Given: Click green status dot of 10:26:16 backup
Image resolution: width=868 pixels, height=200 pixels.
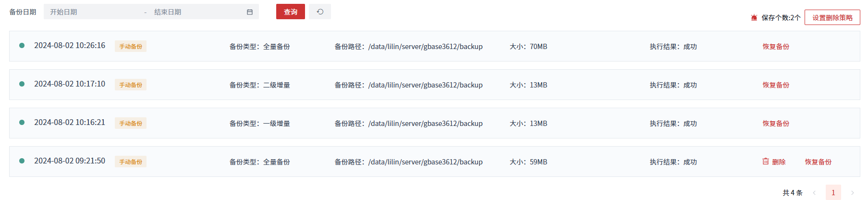Looking at the screenshot, I should (x=22, y=46).
